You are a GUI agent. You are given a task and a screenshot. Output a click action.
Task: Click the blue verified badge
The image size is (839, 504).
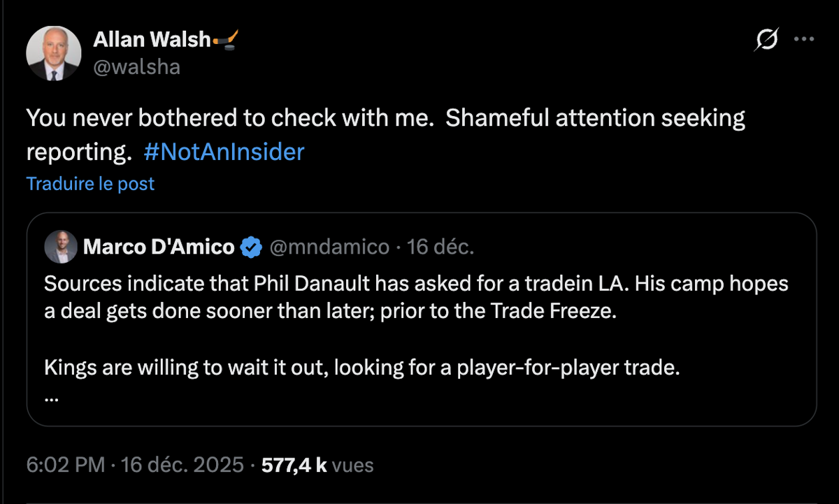pyautogui.click(x=251, y=247)
